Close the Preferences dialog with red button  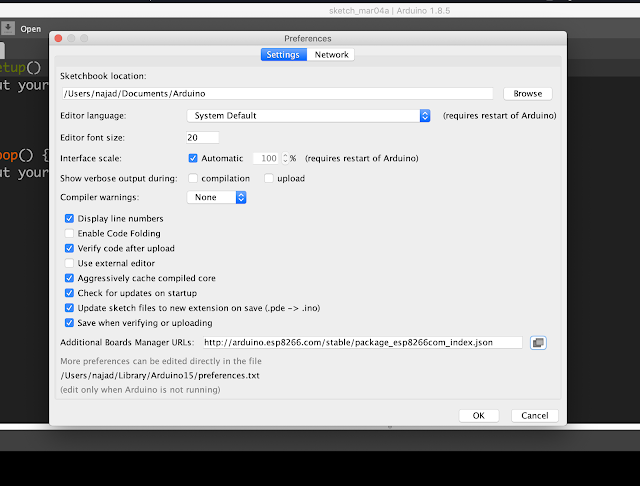pos(57,38)
